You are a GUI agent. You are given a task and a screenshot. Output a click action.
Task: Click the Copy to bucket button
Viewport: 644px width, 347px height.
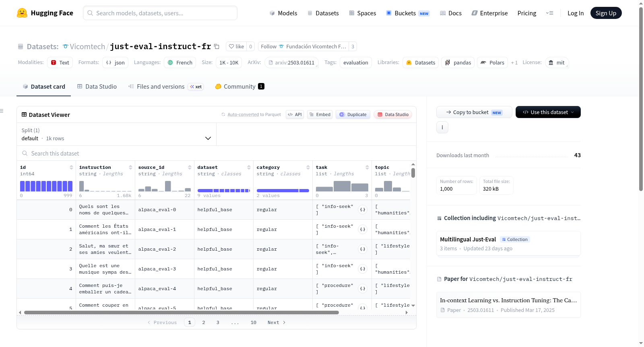[x=474, y=112]
